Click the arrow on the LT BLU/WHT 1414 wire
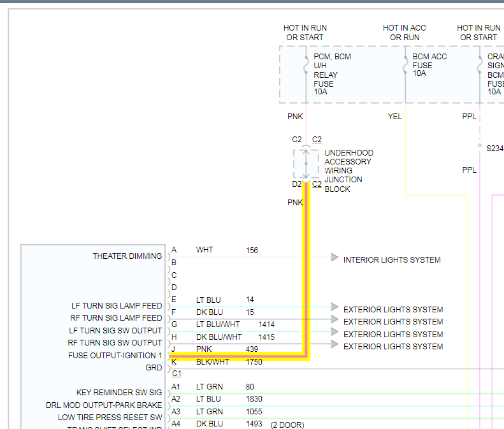This screenshot has width=504, height=429. tap(335, 331)
